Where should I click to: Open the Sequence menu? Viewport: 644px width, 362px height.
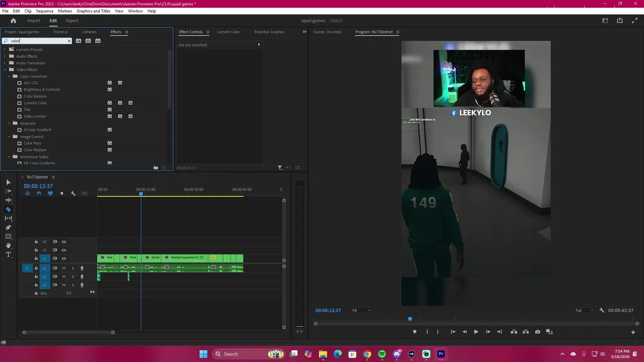[x=45, y=11]
